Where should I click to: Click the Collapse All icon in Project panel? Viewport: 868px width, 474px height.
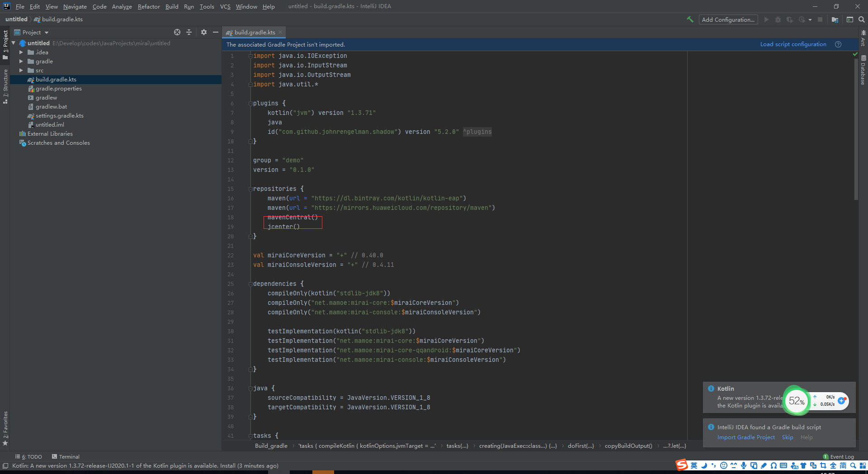pos(189,32)
